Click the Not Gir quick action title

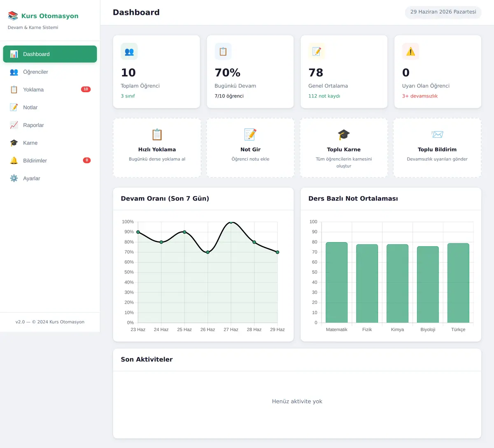(x=250, y=149)
